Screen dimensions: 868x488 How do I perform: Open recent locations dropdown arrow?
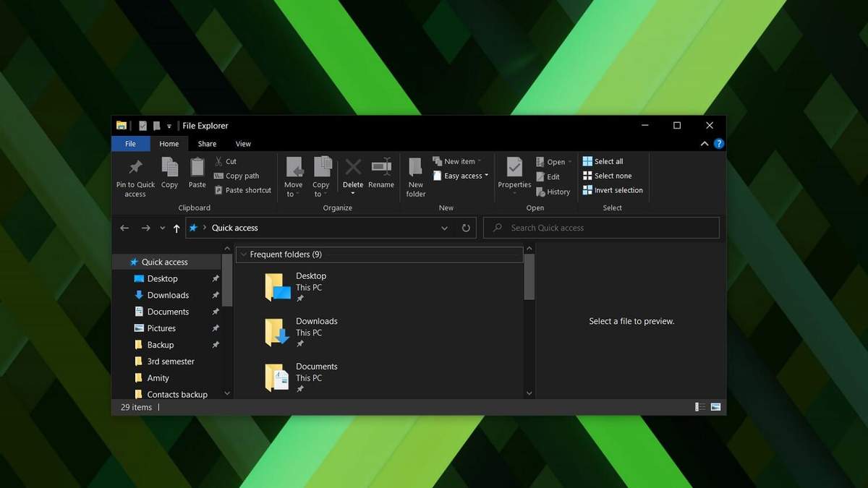pyautogui.click(x=162, y=228)
